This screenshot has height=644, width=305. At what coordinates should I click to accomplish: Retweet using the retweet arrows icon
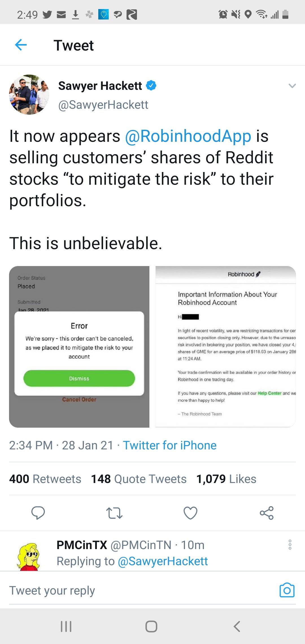114,513
